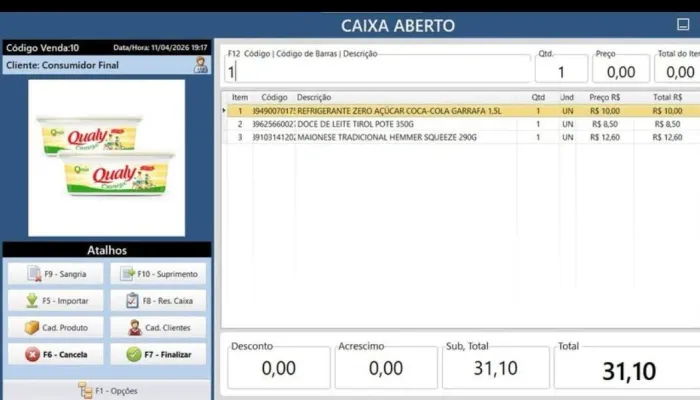The height and width of the screenshot is (400, 700).
Task: Click the Qualy margarine product image
Action: point(106,158)
